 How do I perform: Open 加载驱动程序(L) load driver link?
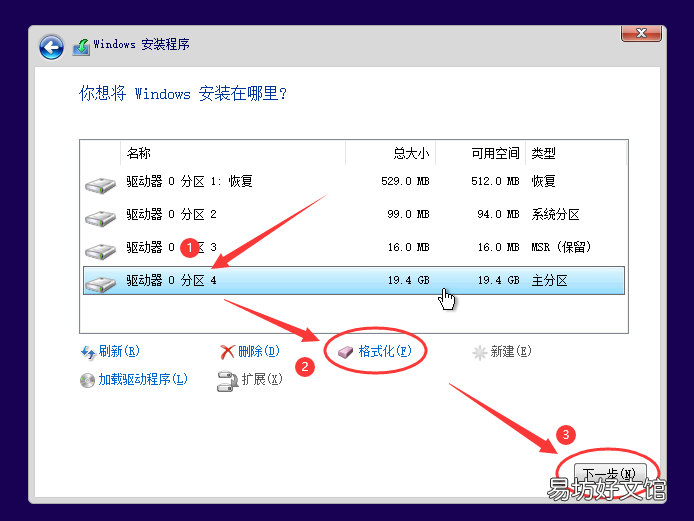[x=143, y=379]
